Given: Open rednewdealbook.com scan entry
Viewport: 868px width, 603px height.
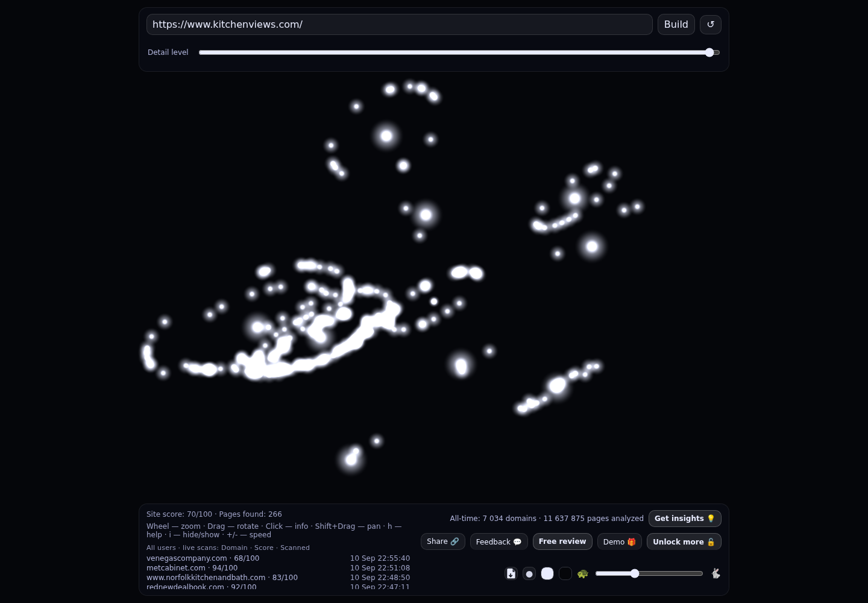Looking at the screenshot, I should point(201,587).
